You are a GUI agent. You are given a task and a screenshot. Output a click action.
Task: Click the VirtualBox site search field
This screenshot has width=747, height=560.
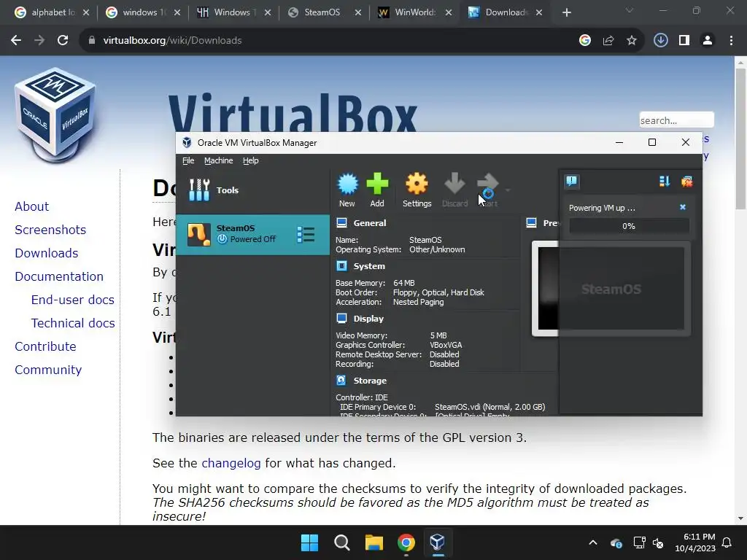[x=676, y=120]
